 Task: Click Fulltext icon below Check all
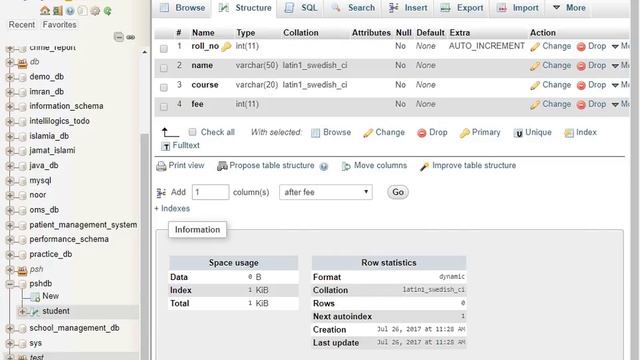(165, 146)
